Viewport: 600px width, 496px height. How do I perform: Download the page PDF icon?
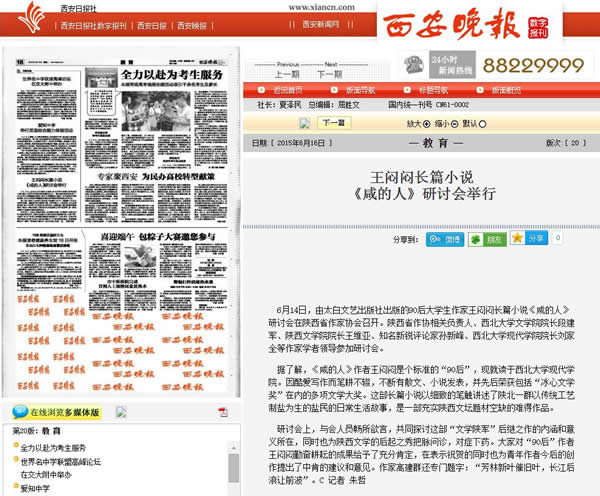223,412
